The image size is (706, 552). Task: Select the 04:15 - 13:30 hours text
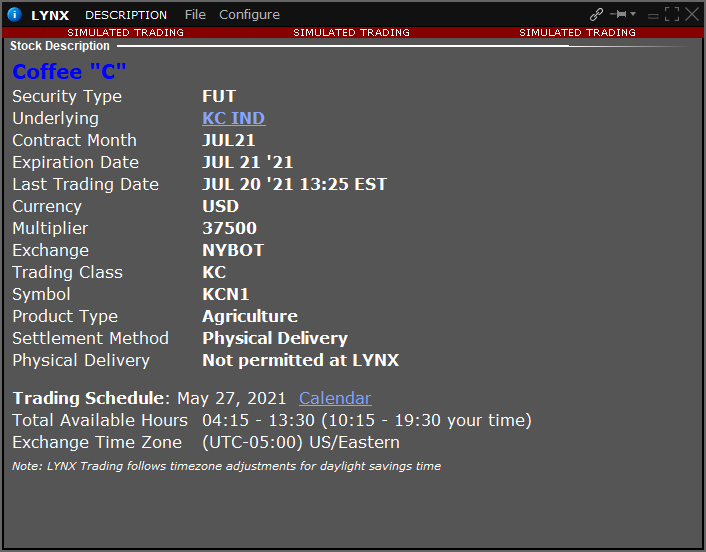pos(258,421)
